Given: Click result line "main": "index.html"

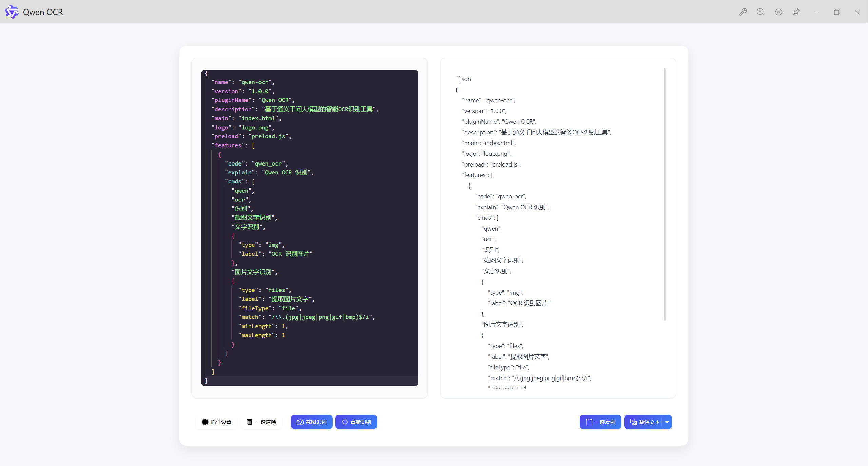Looking at the screenshot, I should [489, 143].
